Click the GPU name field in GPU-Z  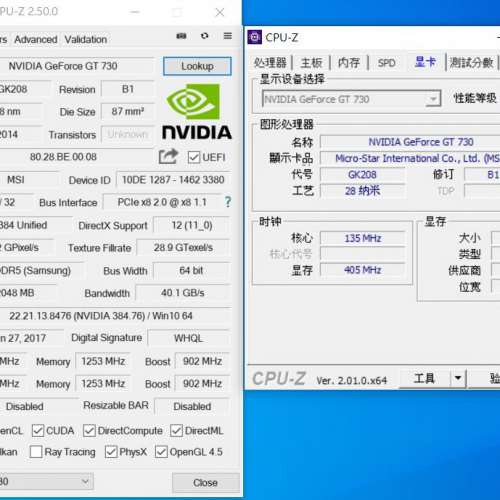pos(77,66)
